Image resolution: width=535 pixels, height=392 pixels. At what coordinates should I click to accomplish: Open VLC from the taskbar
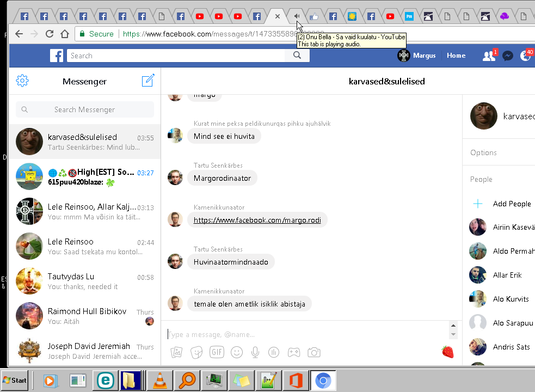click(x=159, y=381)
